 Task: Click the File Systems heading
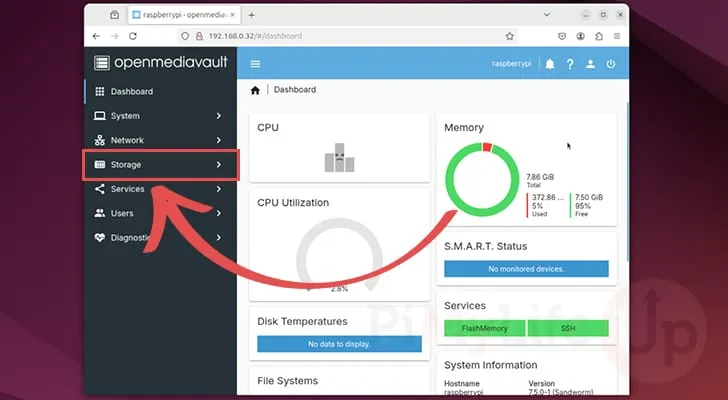288,381
